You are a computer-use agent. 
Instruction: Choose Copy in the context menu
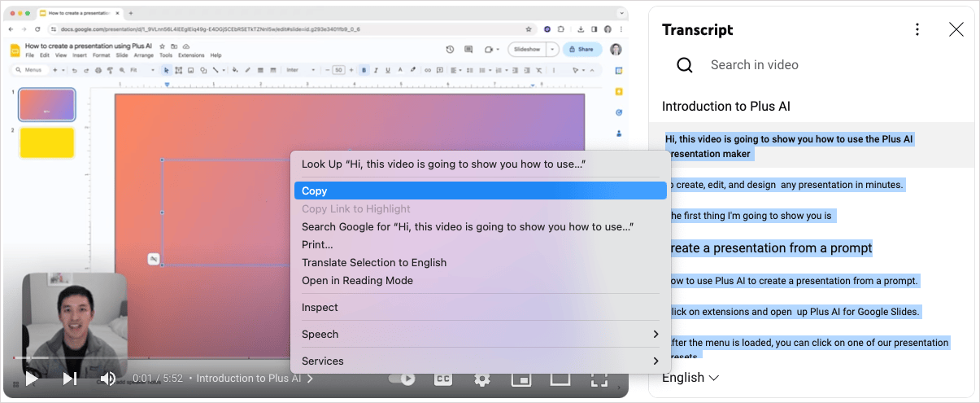point(480,191)
